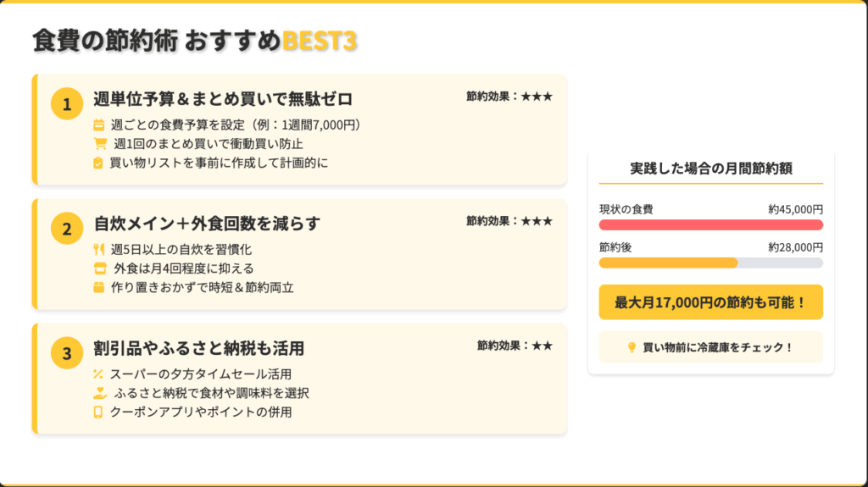Click the red 現状の食費 progress bar

[x=710, y=225]
